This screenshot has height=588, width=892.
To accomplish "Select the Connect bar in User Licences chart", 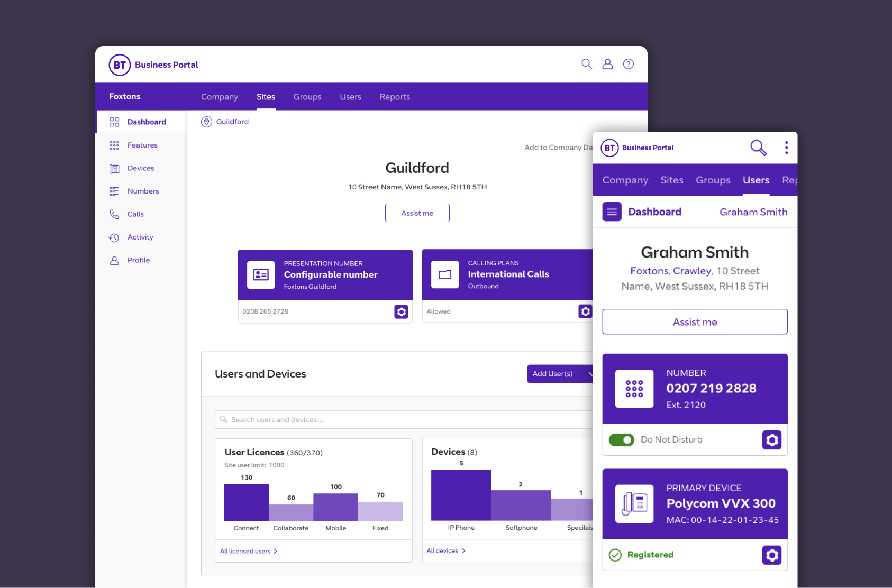I will click(246, 503).
